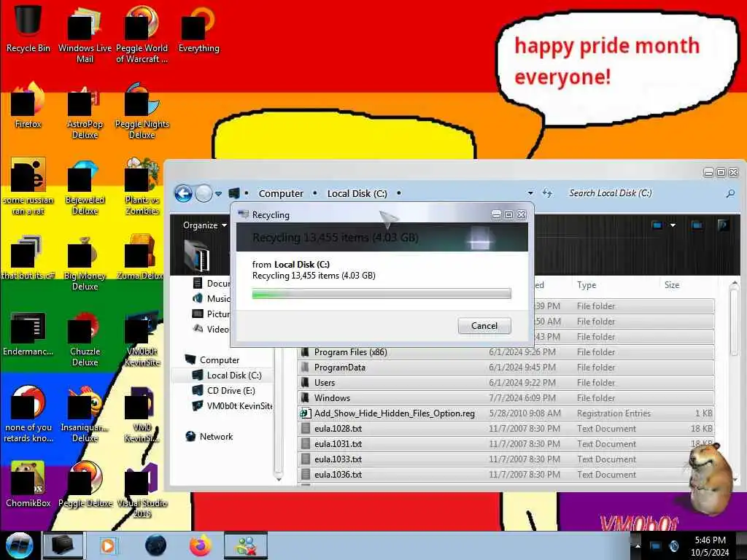
Task: Open 'some russian ran a rat' icon
Action: click(x=28, y=186)
